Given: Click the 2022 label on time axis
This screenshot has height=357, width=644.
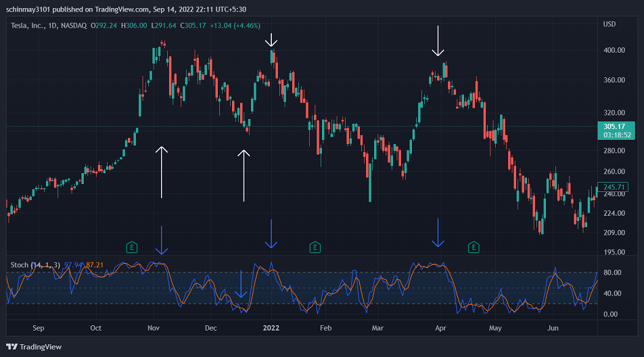Looking at the screenshot, I should tap(271, 328).
